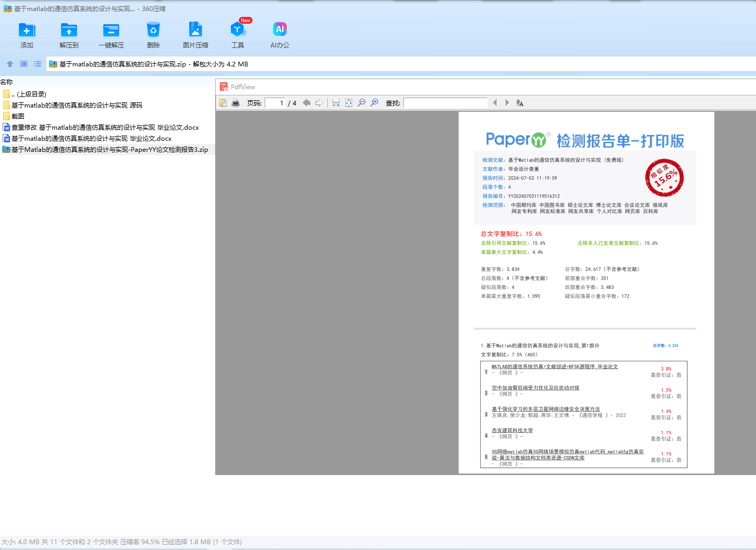Screen dimensions: 756x550
Task: Click the 检测报告单-打印版 heading
Action: click(620, 141)
